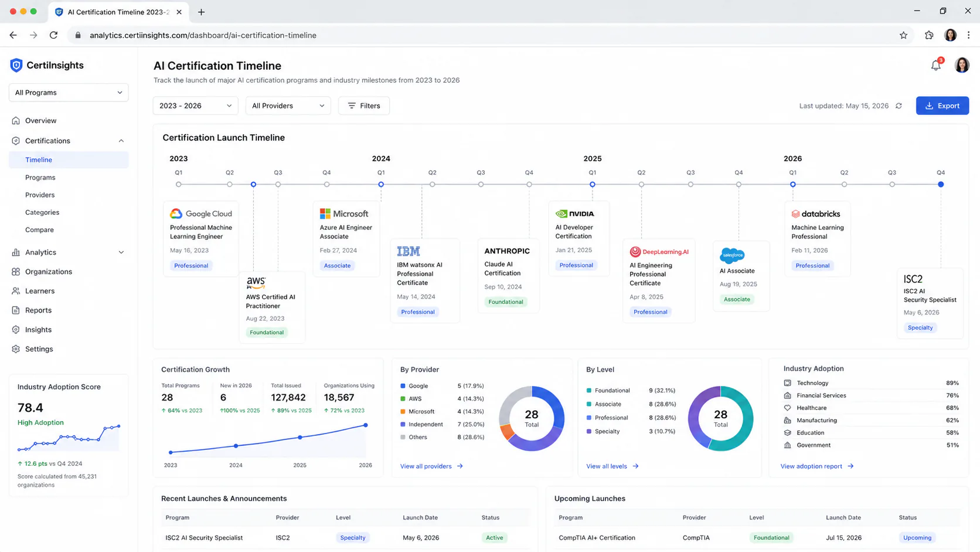Click the Filters button
The width and height of the screenshot is (980, 552).
click(x=364, y=106)
